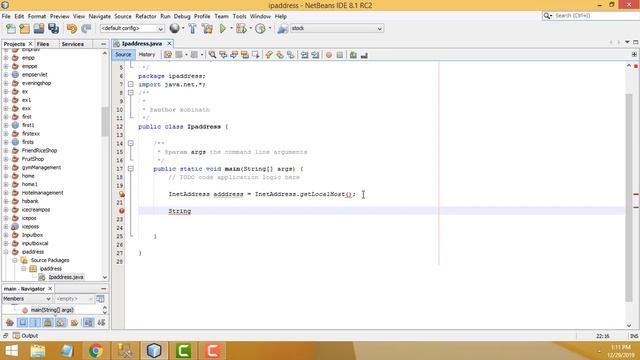Collapse the Source Packages node

pyautogui.click(x=15, y=260)
